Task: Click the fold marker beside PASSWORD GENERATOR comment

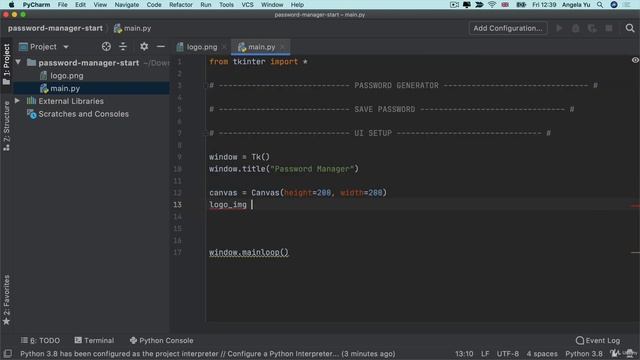Action: click(207, 85)
